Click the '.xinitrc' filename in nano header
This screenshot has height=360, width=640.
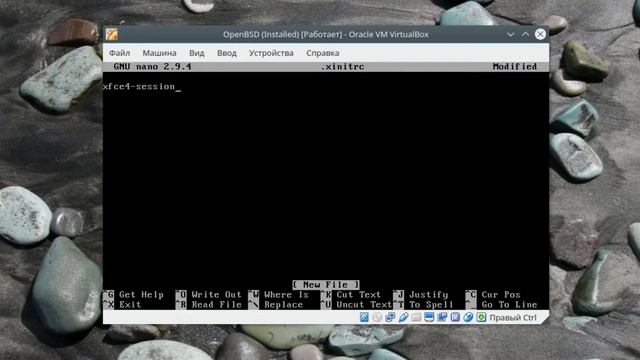(342, 67)
